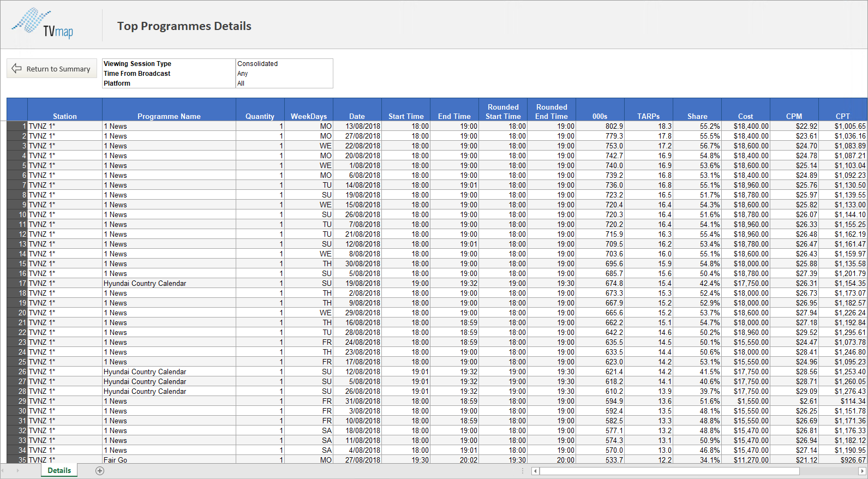Click share value 39.7%
Image resolution: width=868 pixels, height=479 pixels.
697,391
